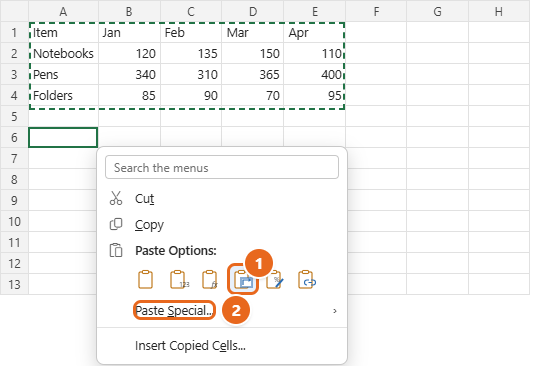Select row 1 header

click(x=14, y=32)
